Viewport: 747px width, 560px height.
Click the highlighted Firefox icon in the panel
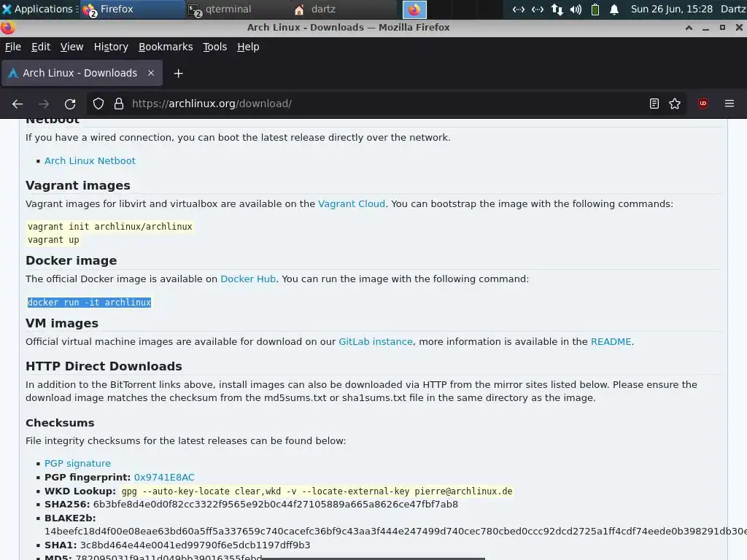click(x=414, y=9)
